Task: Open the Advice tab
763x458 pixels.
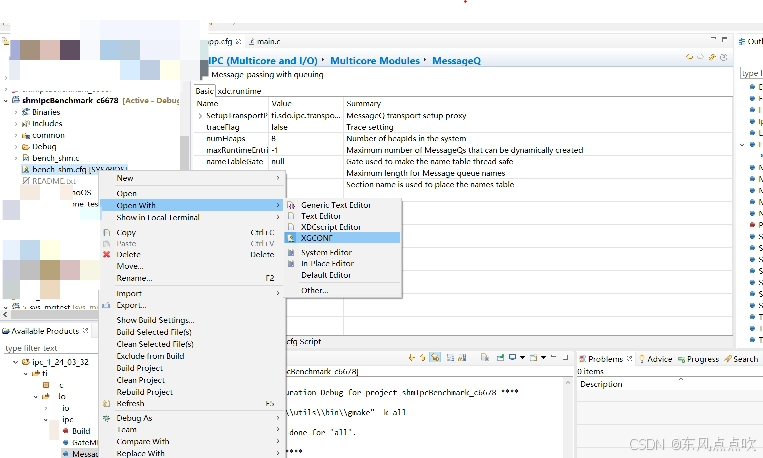Action: 655,359
